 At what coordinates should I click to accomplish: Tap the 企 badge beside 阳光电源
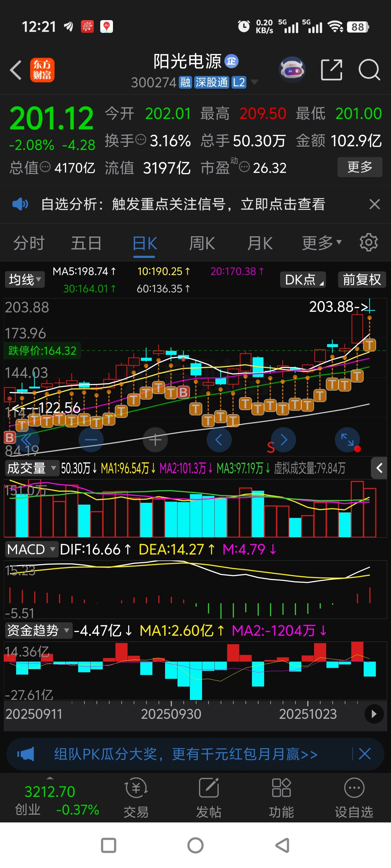(x=231, y=61)
